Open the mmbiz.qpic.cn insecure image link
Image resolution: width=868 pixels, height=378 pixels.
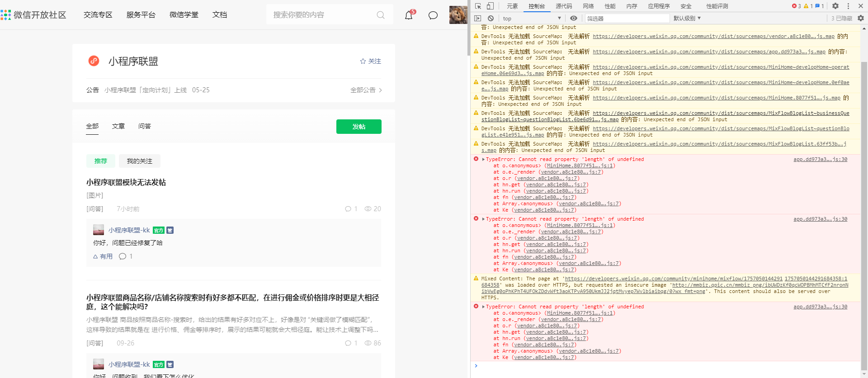[x=665, y=288]
